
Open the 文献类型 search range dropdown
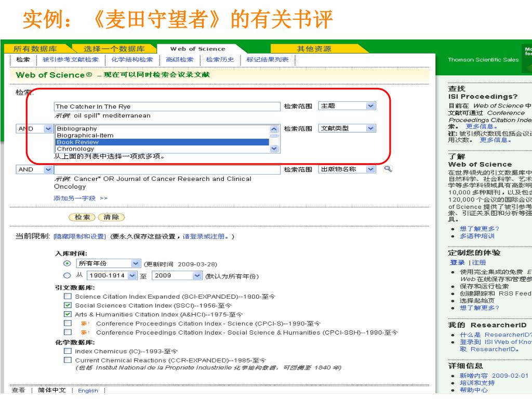pyautogui.click(x=347, y=128)
